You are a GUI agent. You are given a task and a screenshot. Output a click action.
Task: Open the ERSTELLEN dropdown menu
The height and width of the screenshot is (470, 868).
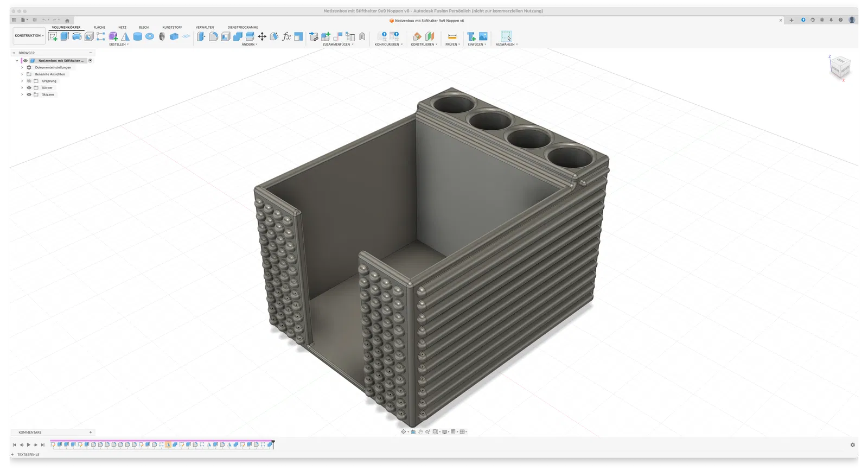(119, 45)
